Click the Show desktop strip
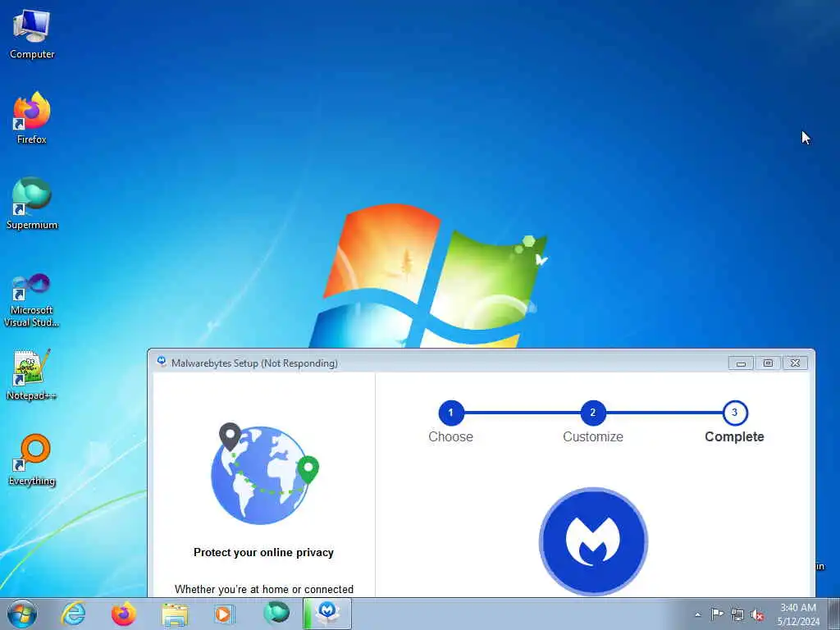The width and height of the screenshot is (840, 630). tap(834, 614)
